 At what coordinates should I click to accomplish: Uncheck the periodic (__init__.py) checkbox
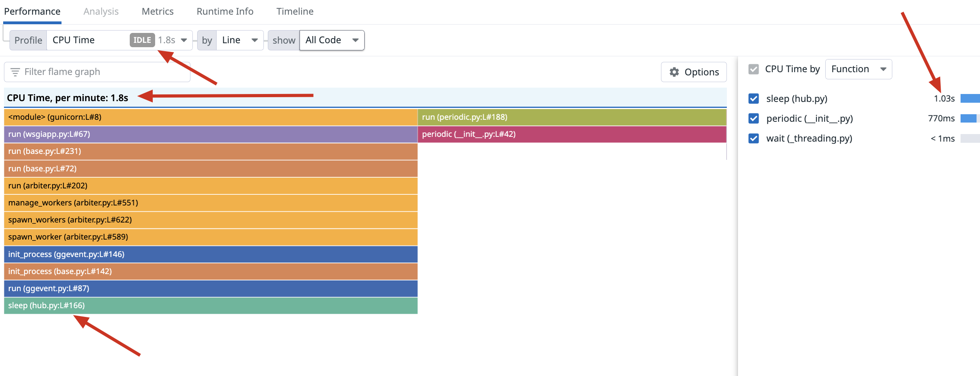point(753,119)
